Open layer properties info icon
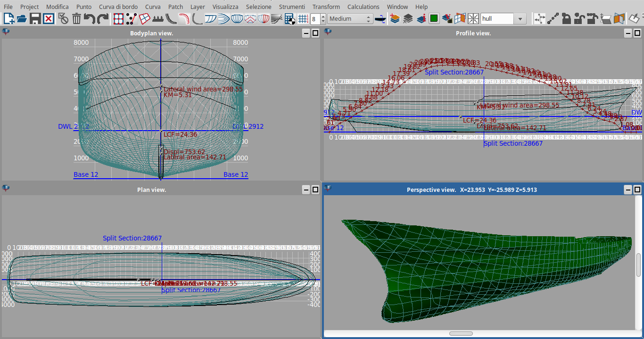This screenshot has width=644, height=339. tap(421, 19)
